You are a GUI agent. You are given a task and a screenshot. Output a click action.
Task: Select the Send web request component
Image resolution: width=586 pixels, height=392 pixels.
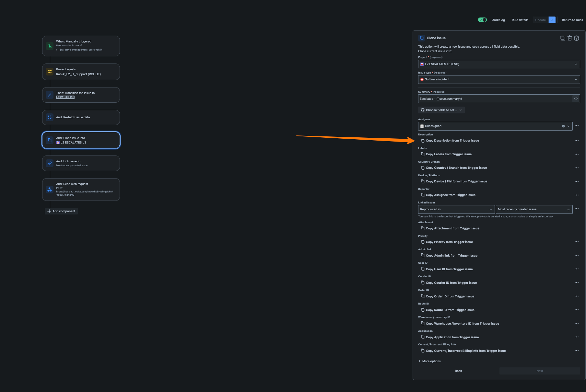81,190
